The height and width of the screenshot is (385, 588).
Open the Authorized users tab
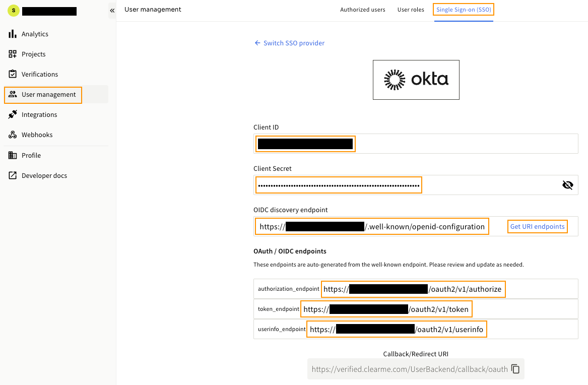click(x=363, y=10)
